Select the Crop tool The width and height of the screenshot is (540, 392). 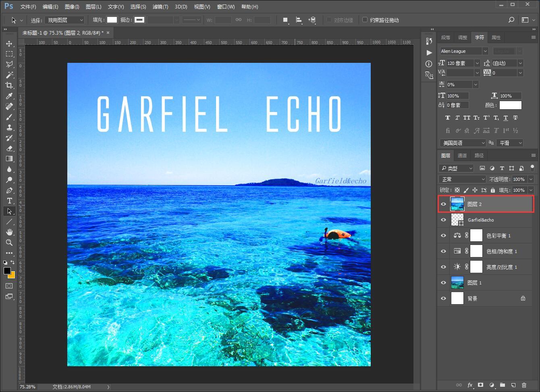[x=9, y=85]
